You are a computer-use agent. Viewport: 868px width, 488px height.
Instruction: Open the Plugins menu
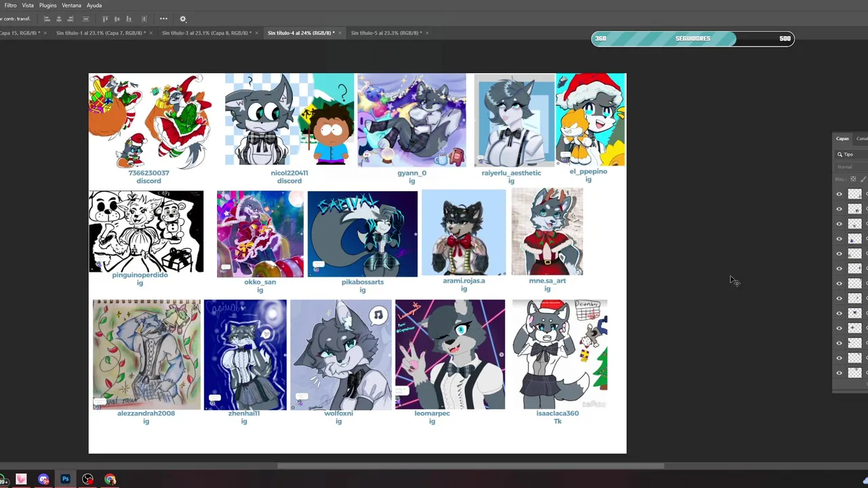47,5
